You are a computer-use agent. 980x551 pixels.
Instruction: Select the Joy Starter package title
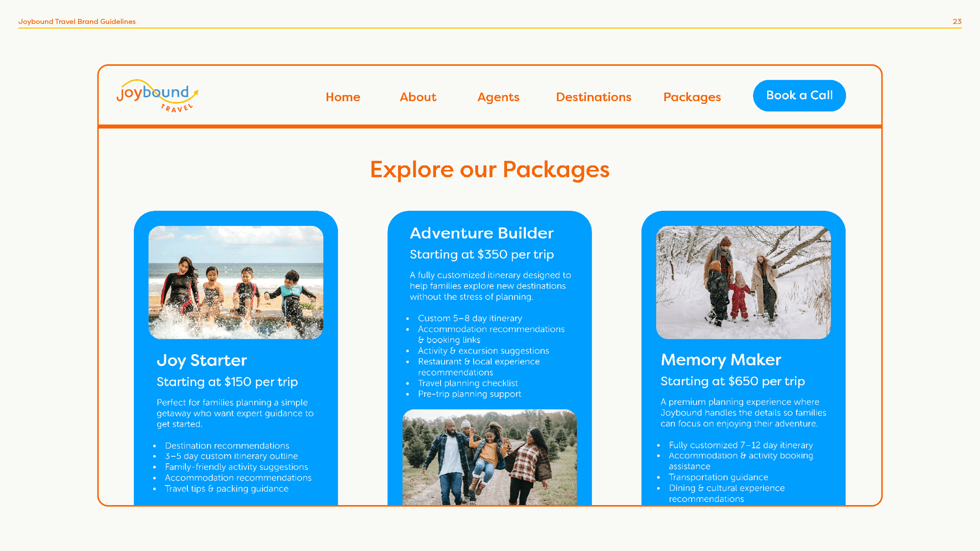tap(202, 360)
